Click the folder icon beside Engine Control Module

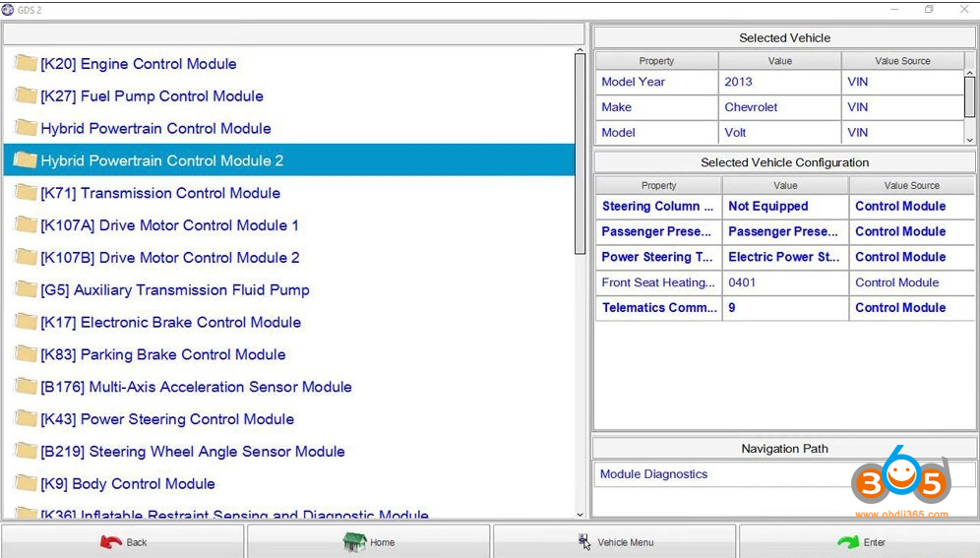[x=26, y=64]
